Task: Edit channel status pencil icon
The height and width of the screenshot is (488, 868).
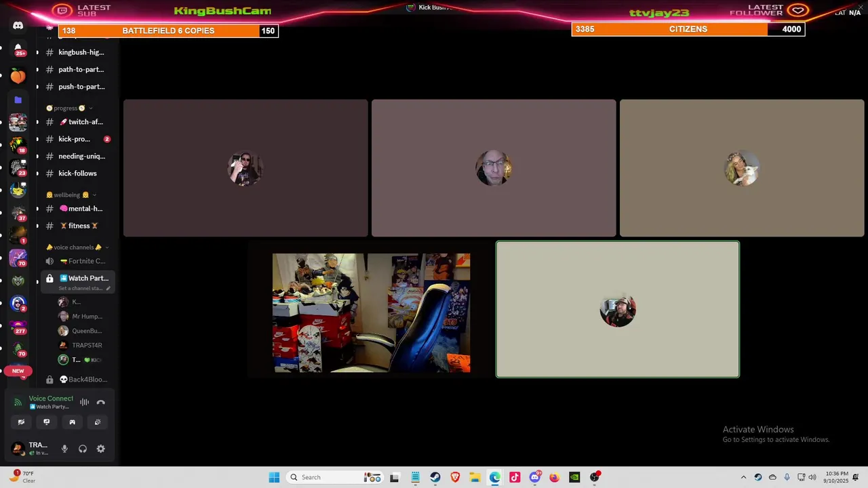Action: pos(108,288)
